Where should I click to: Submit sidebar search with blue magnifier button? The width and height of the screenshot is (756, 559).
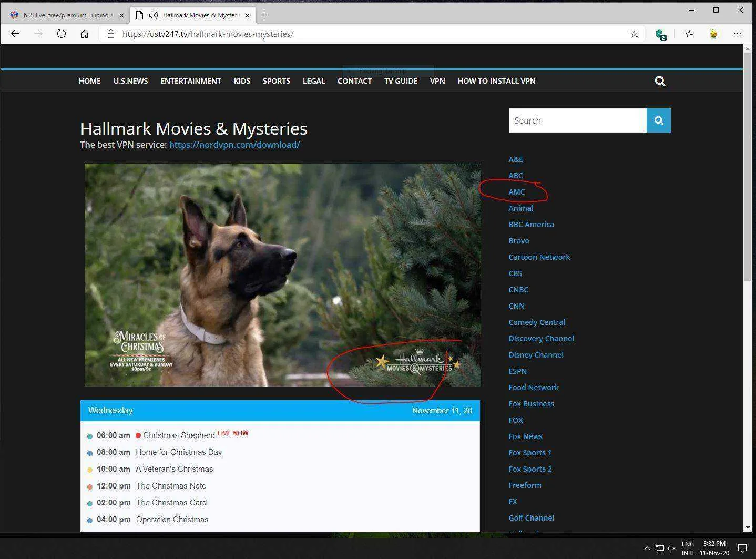pos(658,120)
